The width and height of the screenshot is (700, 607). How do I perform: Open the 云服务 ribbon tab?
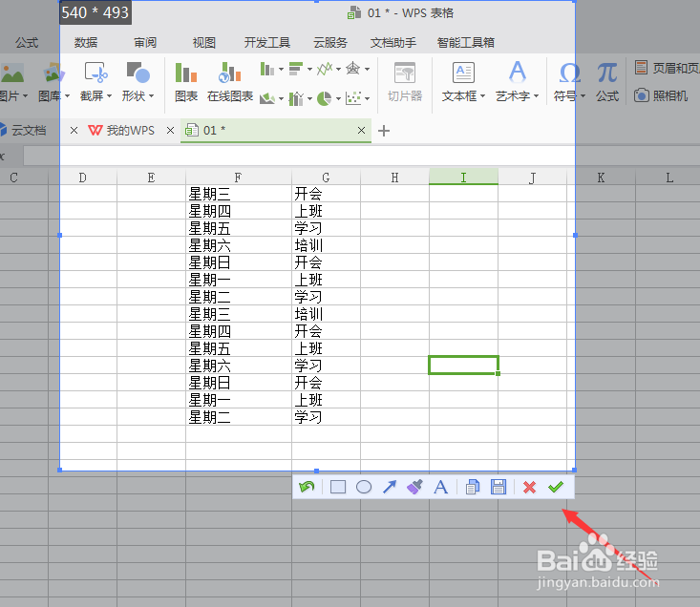point(330,43)
